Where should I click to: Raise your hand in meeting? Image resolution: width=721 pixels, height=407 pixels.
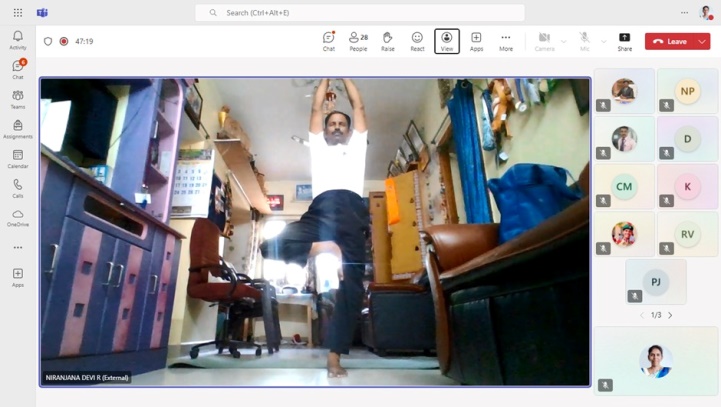pos(388,41)
